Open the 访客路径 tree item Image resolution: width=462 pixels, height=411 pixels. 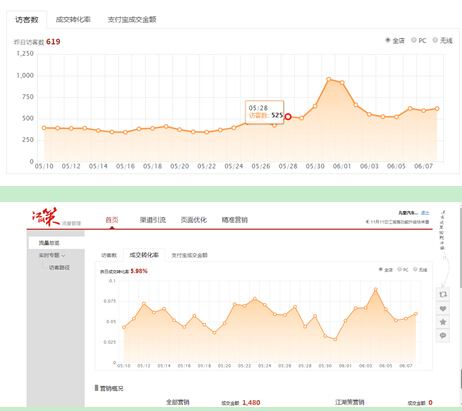[x=59, y=267]
